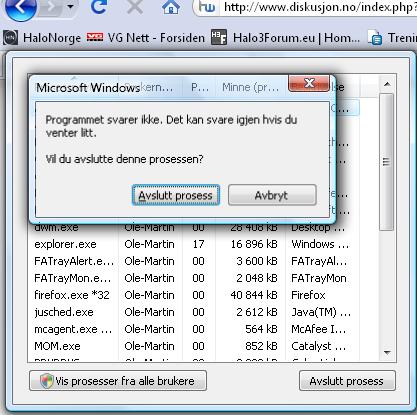Open the back history dropdown arrow
The width and height of the screenshot is (417, 415).
click(x=70, y=7)
